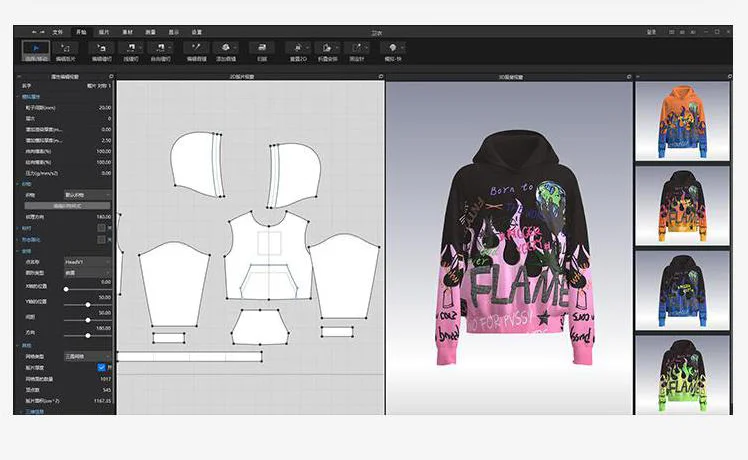Select the orange and blue hoodie thumbnail
Screen dimensions: 748x460
[672, 120]
